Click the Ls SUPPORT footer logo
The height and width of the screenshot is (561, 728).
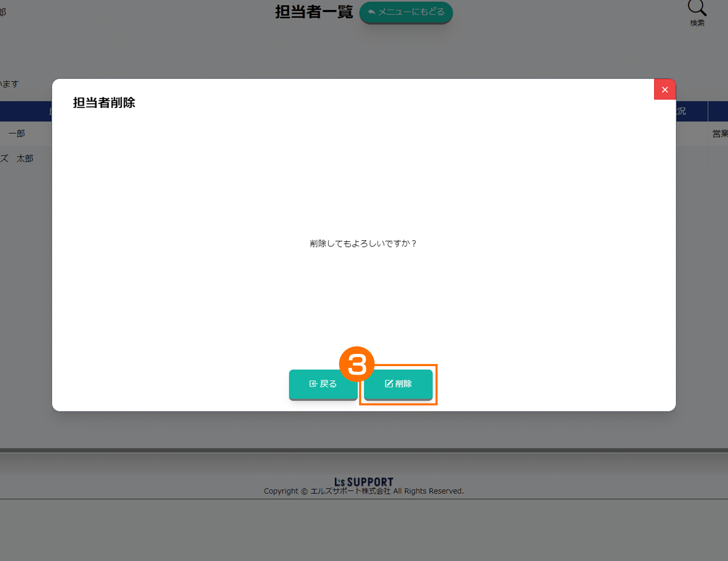click(x=364, y=482)
